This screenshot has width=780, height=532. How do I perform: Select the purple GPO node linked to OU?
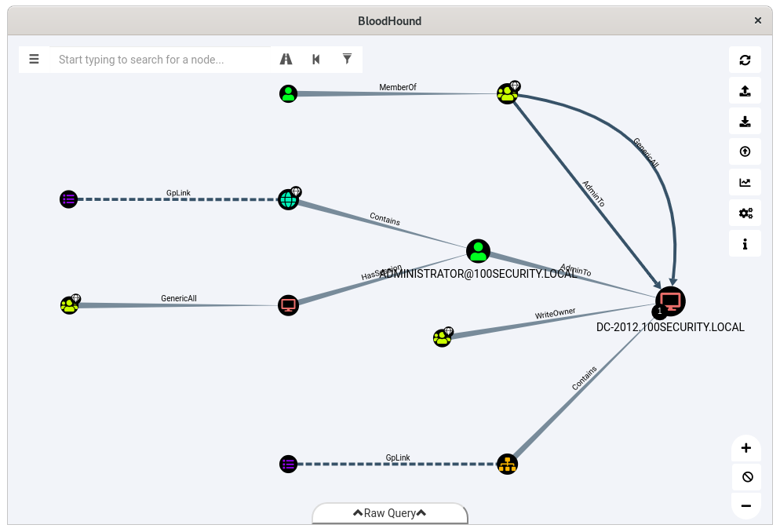(289, 465)
